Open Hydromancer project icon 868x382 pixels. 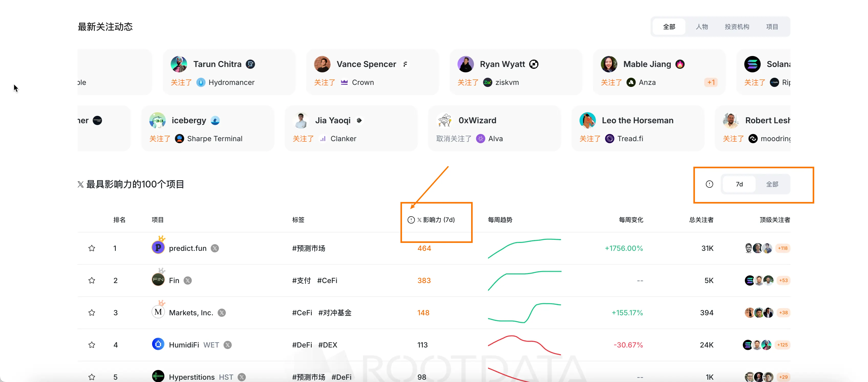click(201, 82)
